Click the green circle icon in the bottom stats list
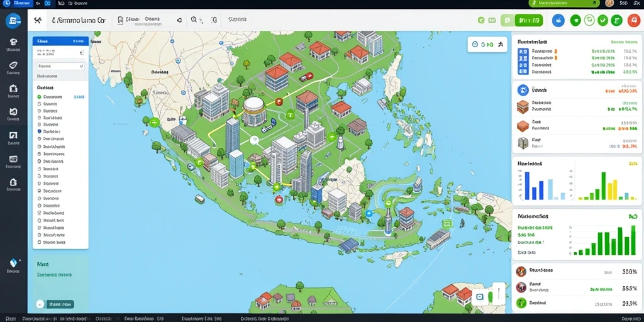The width and height of the screenshot is (644, 322). [x=521, y=303]
